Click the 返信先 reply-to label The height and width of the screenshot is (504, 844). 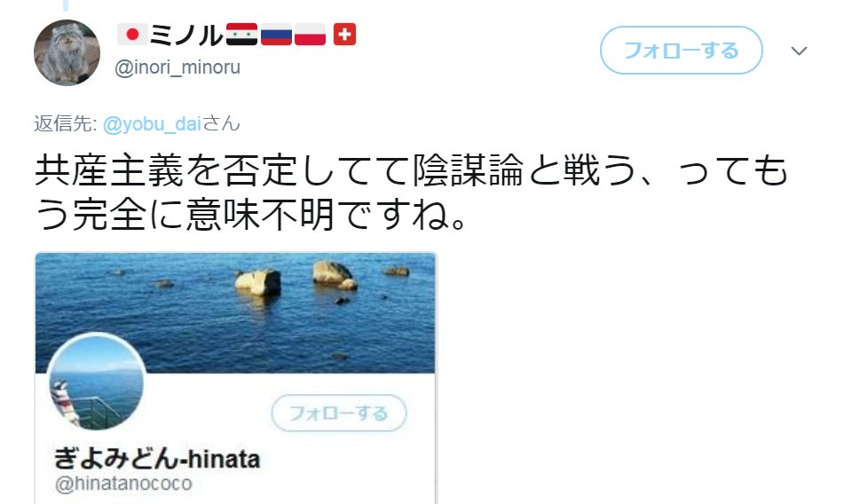pos(65,123)
